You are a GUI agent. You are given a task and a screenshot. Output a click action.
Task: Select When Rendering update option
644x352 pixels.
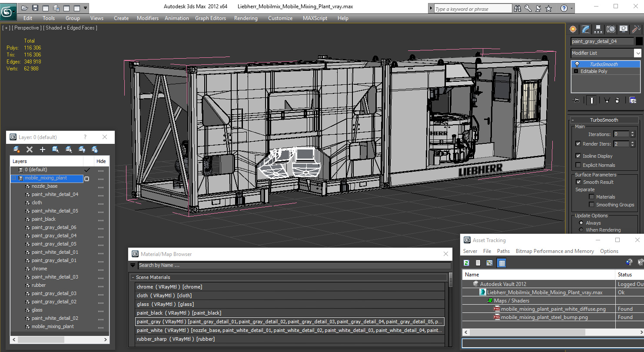(581, 230)
